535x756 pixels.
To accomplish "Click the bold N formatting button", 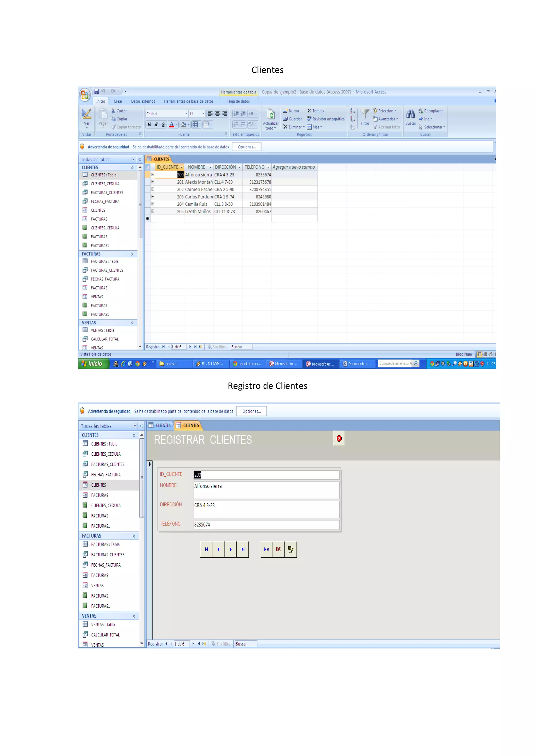I will coord(149,125).
